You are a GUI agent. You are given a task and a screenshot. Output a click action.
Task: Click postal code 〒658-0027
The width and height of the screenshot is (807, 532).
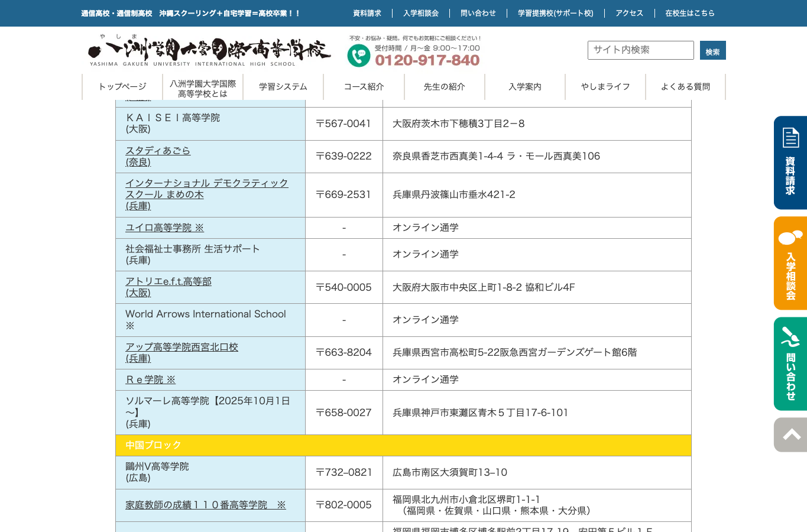343,413
